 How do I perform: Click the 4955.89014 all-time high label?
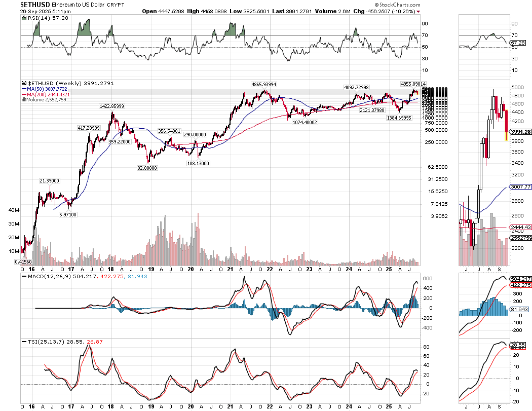(x=411, y=84)
